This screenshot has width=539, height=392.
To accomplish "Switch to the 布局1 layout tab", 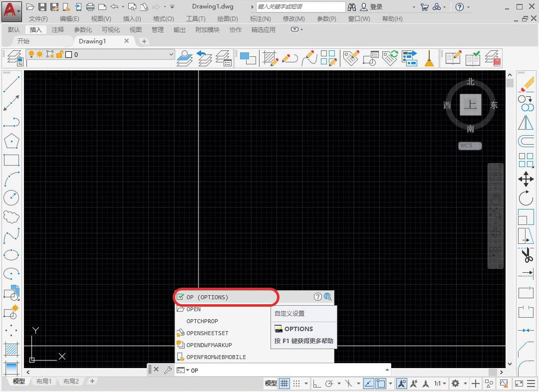I will [x=43, y=382].
